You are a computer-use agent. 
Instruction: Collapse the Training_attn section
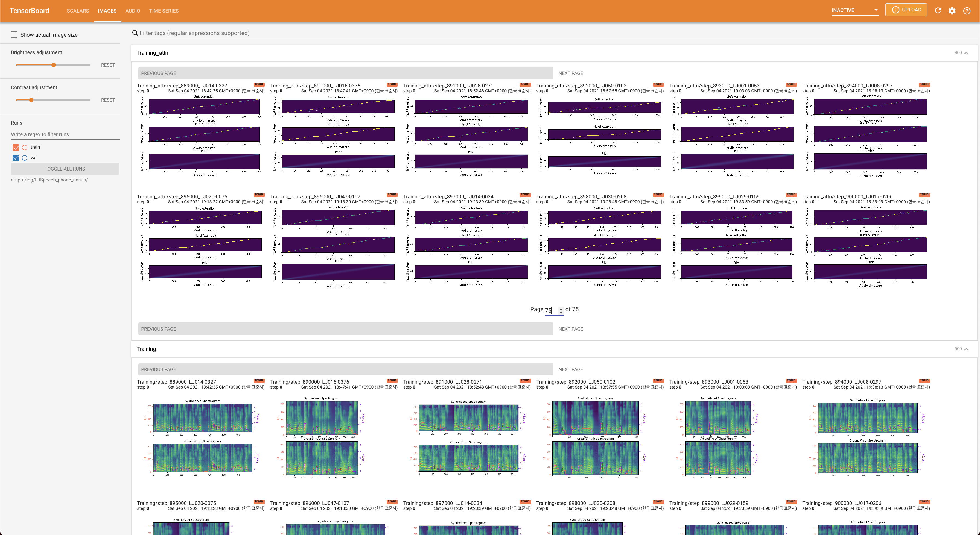(x=966, y=53)
